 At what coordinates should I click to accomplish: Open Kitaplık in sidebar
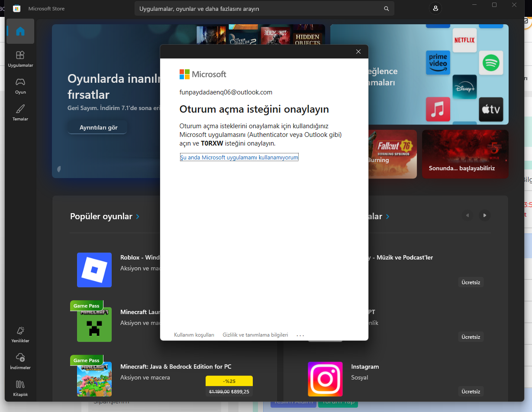pos(20,388)
